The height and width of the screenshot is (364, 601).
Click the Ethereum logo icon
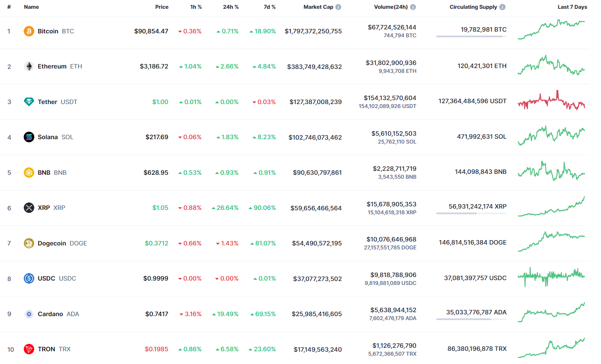coord(29,66)
